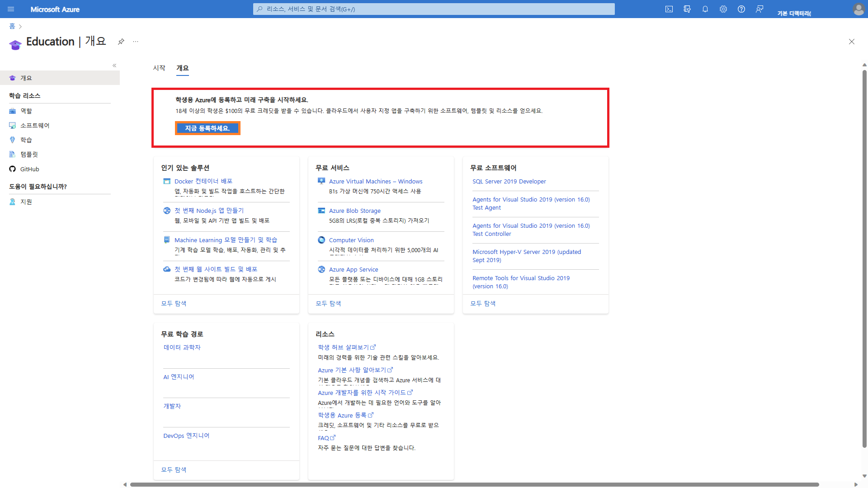Click the vertical scrollbar thumb

pos(864,258)
